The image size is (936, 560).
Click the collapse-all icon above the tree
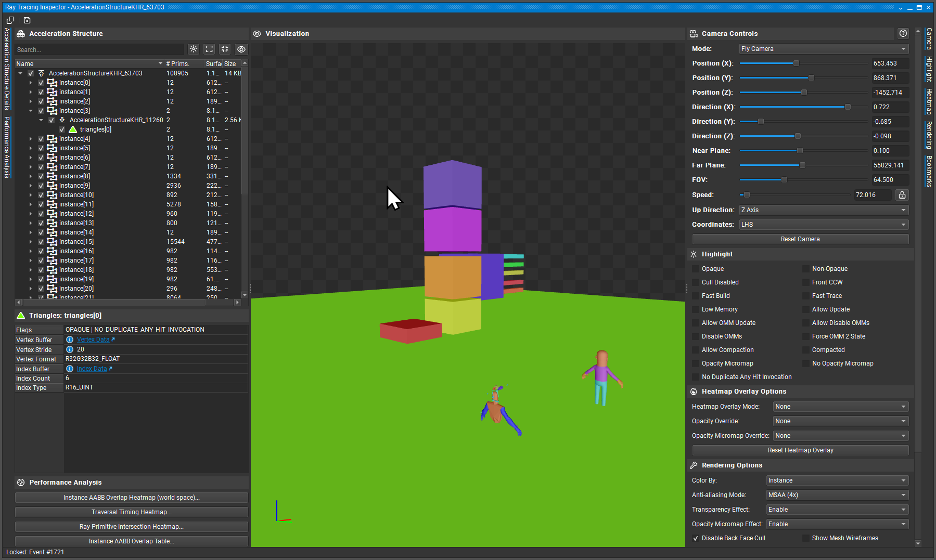[225, 49]
